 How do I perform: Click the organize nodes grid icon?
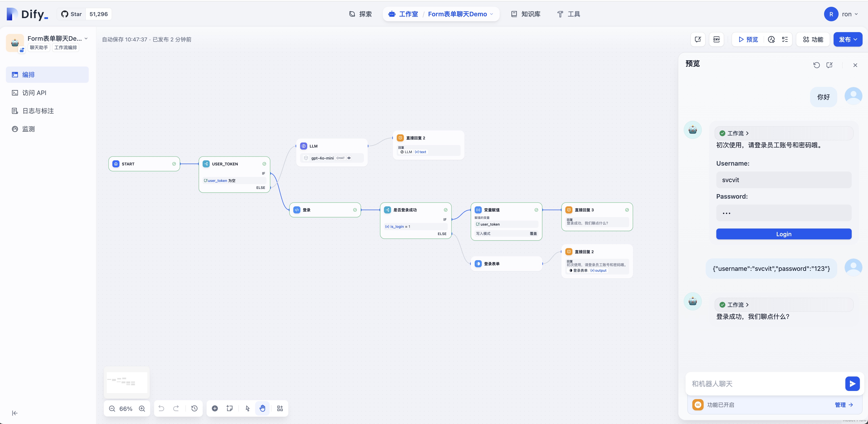point(280,409)
